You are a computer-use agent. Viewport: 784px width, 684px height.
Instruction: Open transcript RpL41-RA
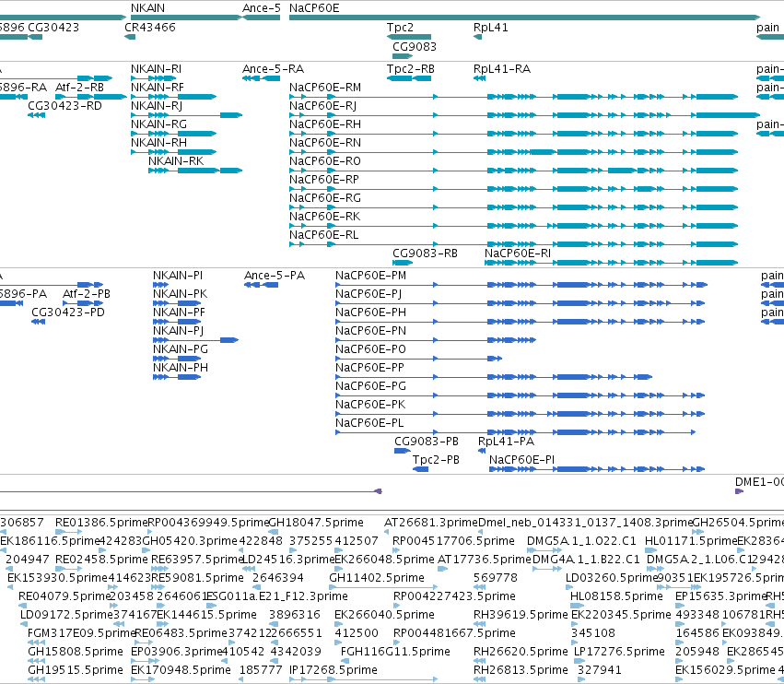point(501,69)
